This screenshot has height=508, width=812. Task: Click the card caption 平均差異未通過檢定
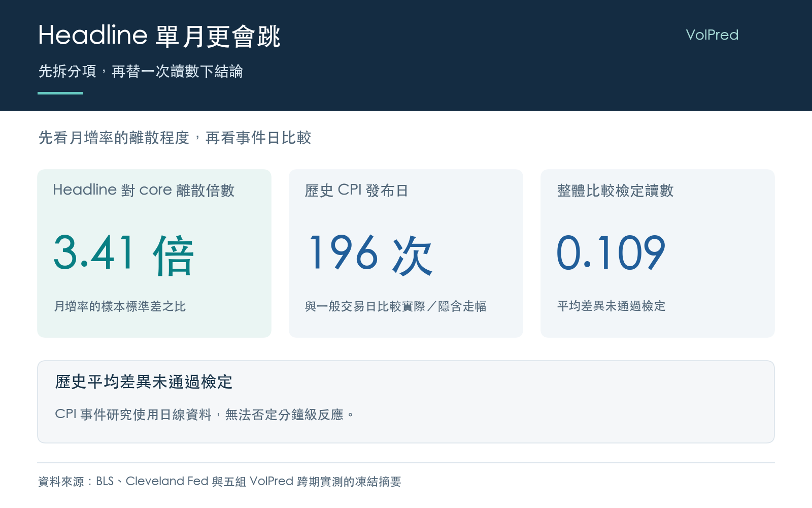click(x=611, y=306)
